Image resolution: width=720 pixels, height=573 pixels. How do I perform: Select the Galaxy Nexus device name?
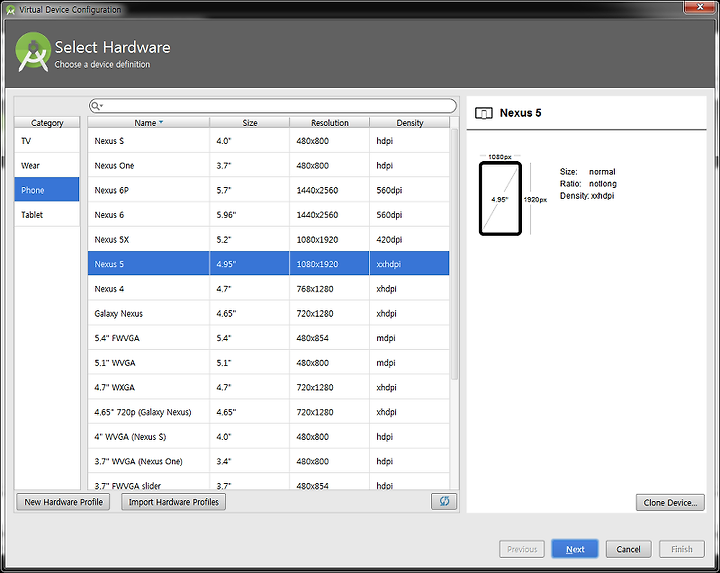pyautogui.click(x=118, y=313)
